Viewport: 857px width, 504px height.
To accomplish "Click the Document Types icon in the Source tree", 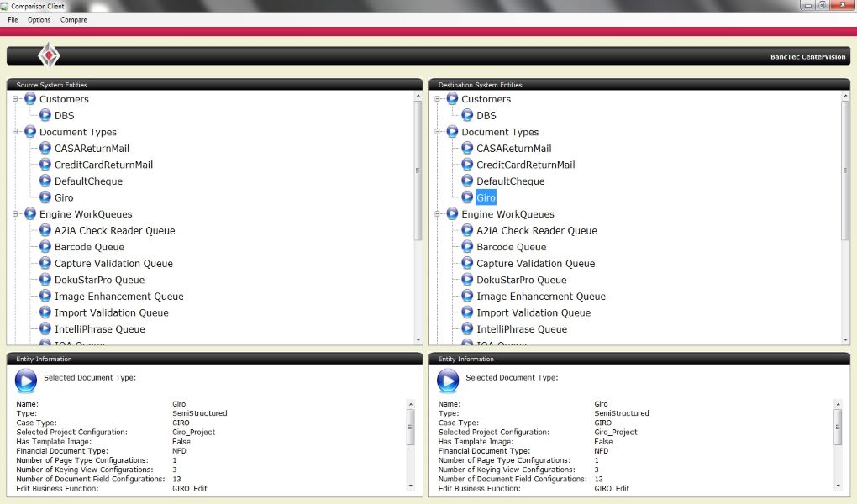I will click(30, 132).
